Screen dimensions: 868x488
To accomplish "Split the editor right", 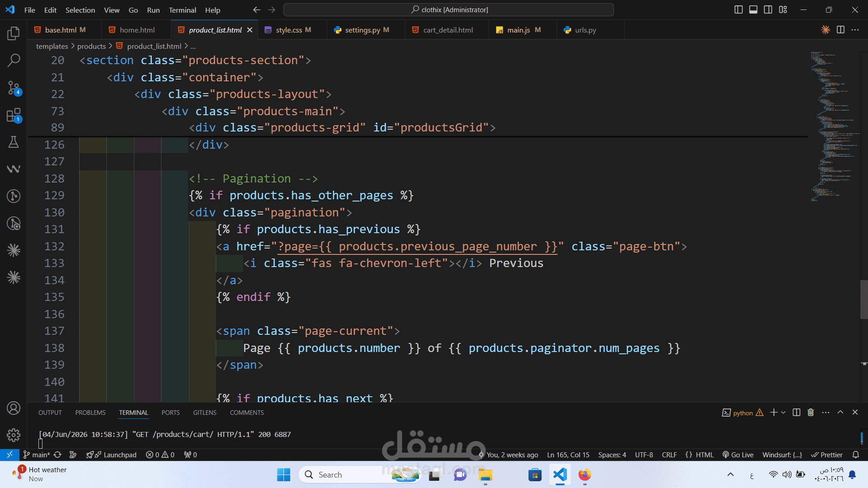I will (x=840, y=30).
